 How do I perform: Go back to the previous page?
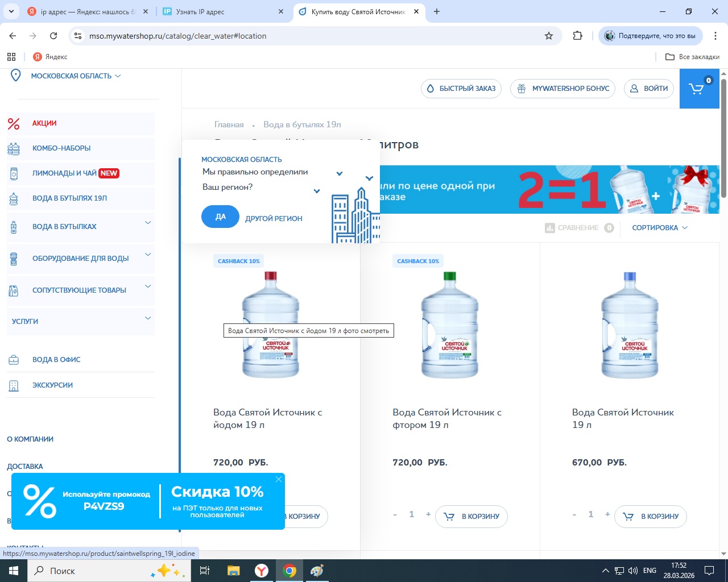pyautogui.click(x=13, y=36)
